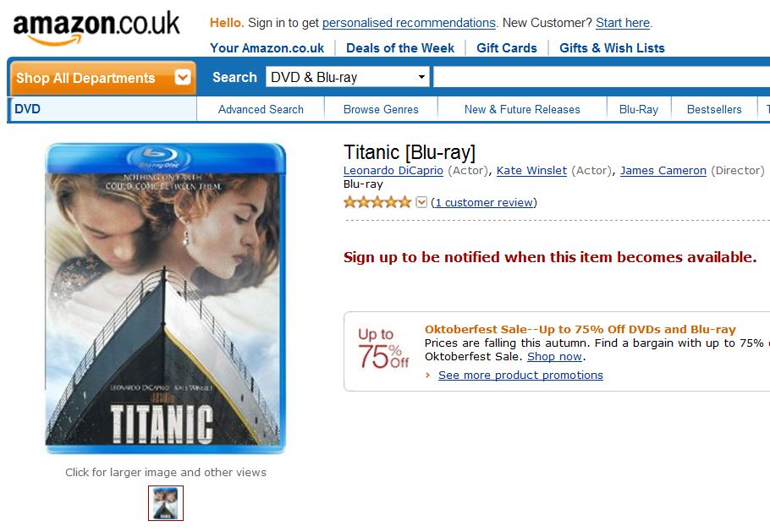Go to Gift Cards menu item
Image resolution: width=770 pixels, height=532 pixels.
tap(507, 48)
